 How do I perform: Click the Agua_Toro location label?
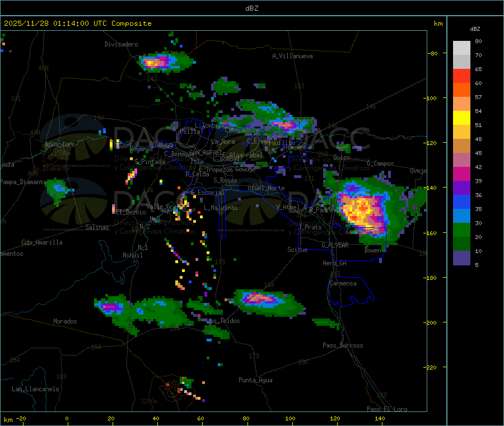(x=60, y=144)
